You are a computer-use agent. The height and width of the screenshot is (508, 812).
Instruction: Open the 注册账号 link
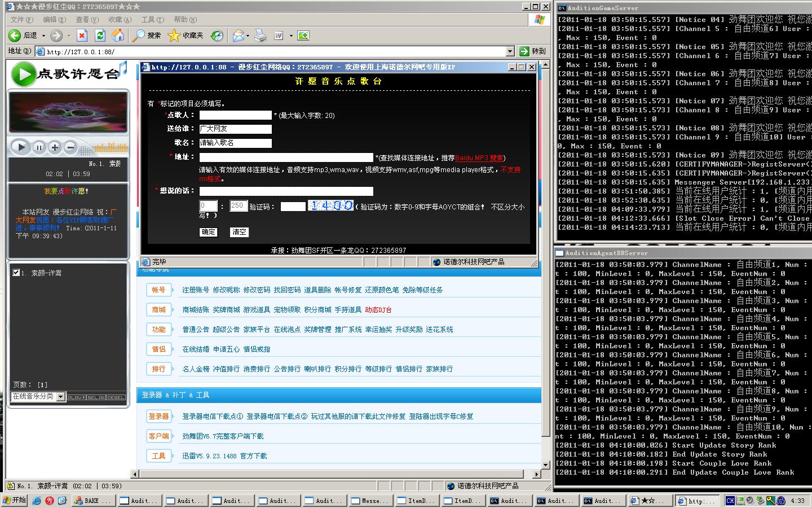coord(195,290)
